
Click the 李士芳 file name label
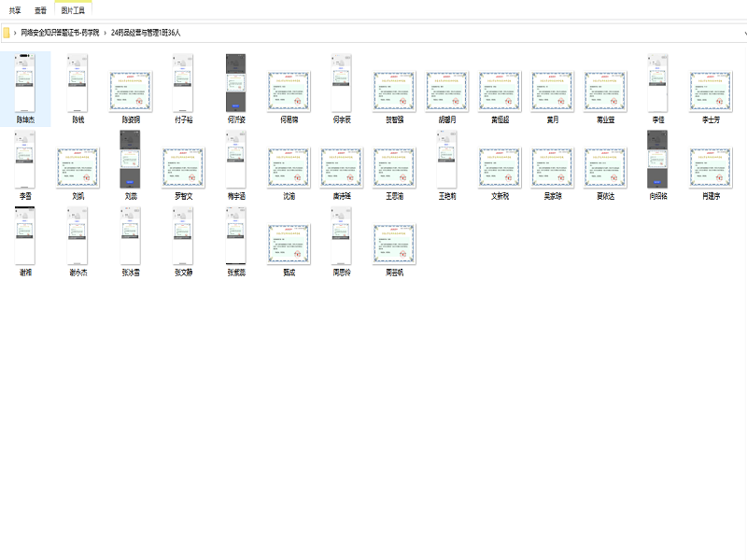712,120
